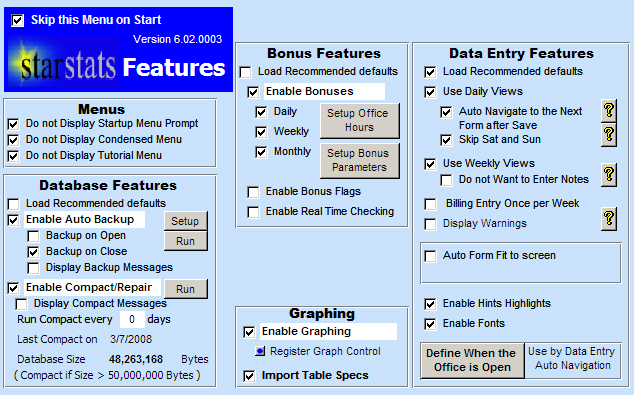Enable Bonus Flags option
Viewport: 634px width, 395px height.
(253, 192)
